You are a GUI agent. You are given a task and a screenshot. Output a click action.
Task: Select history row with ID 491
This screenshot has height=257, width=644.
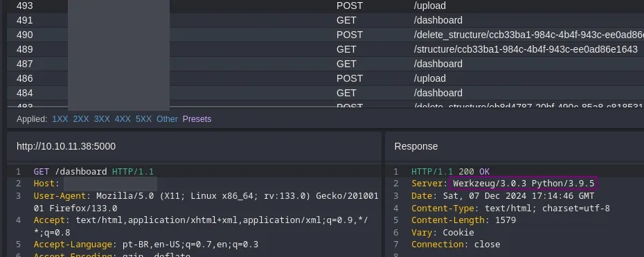(x=325, y=20)
